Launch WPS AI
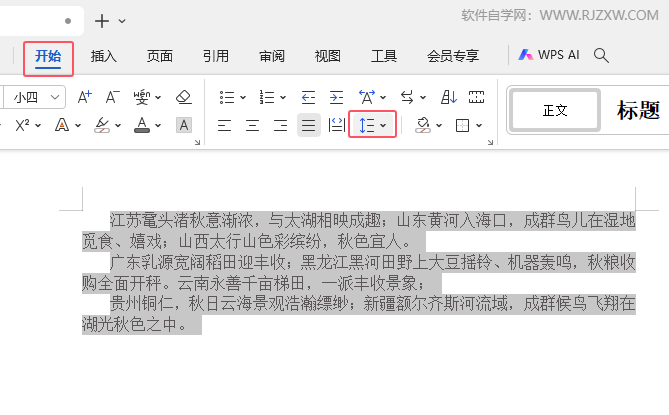Image resolution: width=669 pixels, height=415 pixels. point(549,55)
